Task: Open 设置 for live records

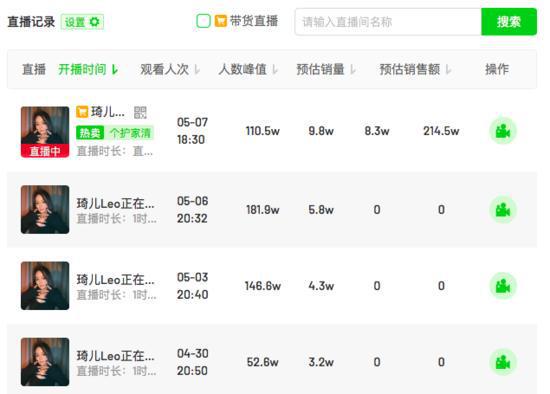Action: [x=82, y=22]
